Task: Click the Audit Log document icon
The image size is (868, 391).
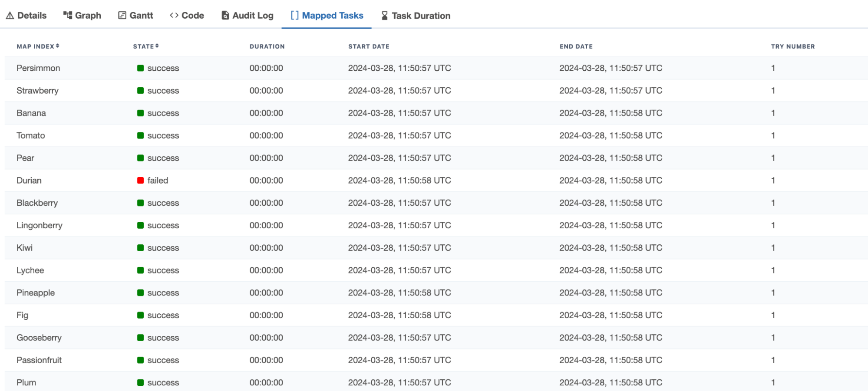Action: coord(225,16)
